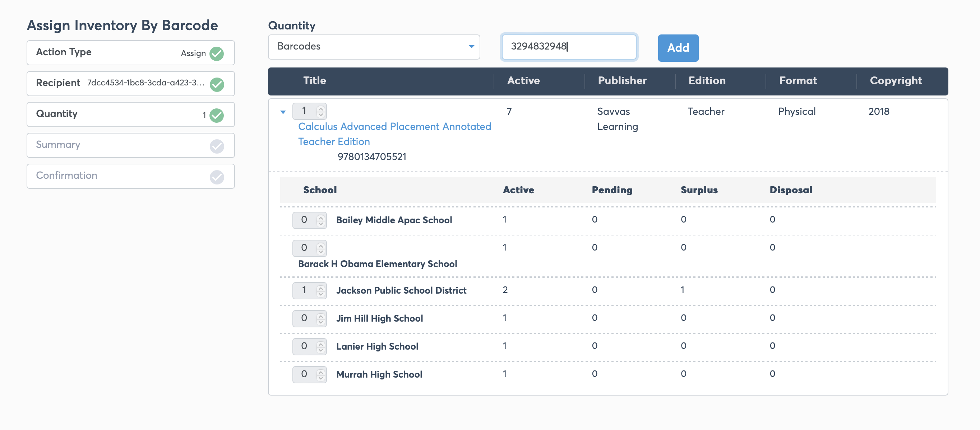Click the green checkmark on Quantity step
Image resolution: width=980 pixels, height=430 pixels.
[x=217, y=115]
